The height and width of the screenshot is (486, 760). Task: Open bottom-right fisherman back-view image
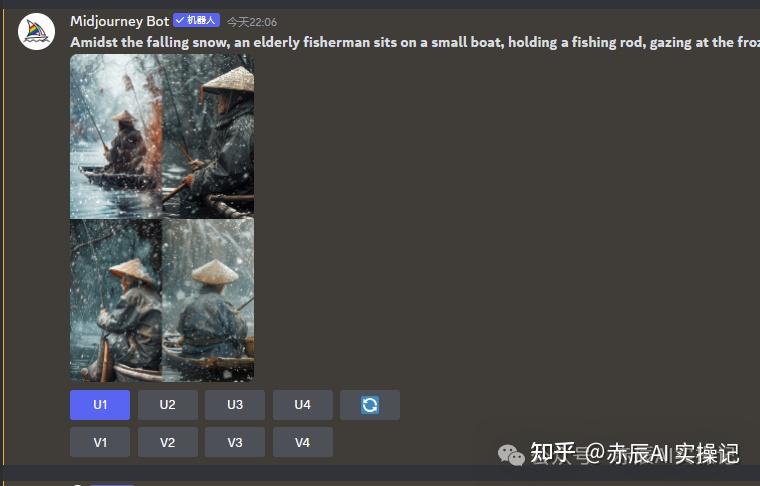point(208,300)
